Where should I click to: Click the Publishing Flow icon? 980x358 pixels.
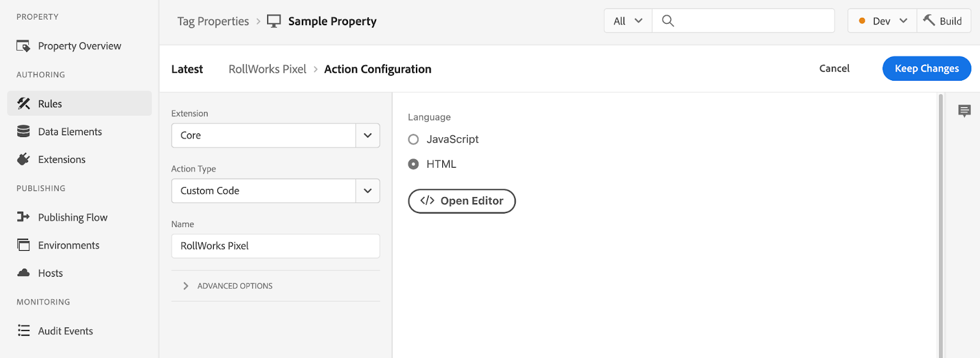(x=23, y=217)
